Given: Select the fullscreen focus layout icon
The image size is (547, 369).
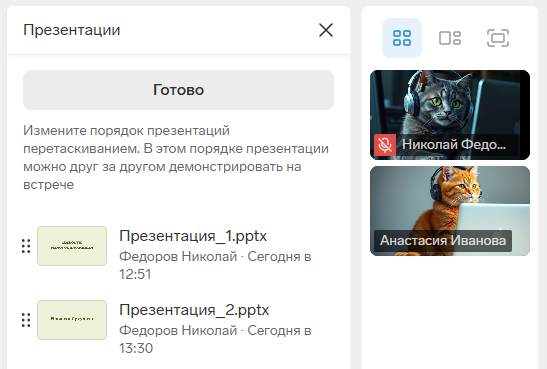Looking at the screenshot, I should (498, 38).
